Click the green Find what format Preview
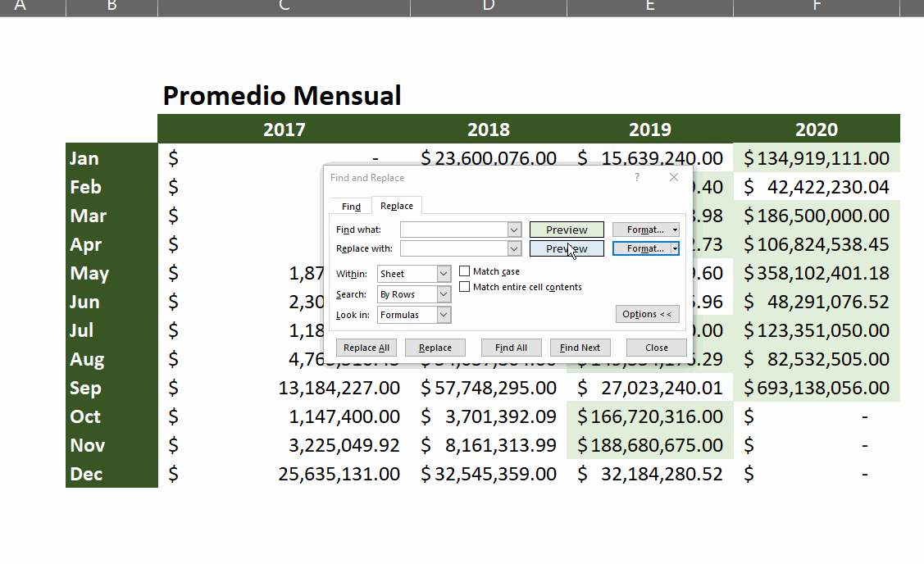 [567, 230]
